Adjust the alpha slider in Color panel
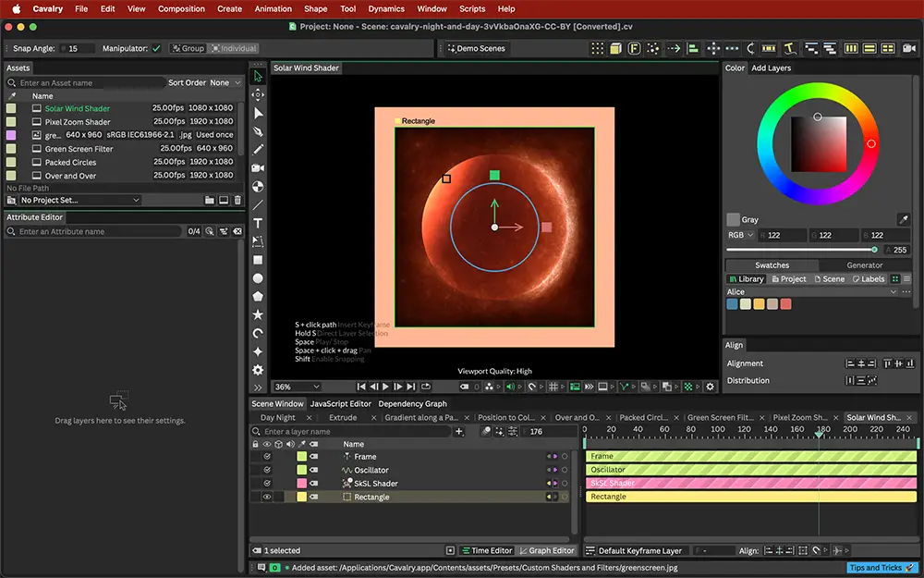This screenshot has height=578, width=924. tap(802, 250)
